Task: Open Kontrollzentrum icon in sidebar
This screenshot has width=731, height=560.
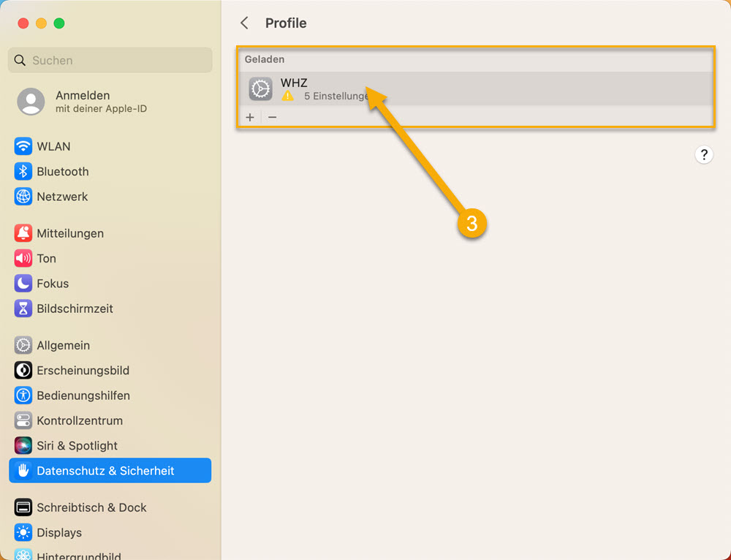Action: pyautogui.click(x=23, y=420)
